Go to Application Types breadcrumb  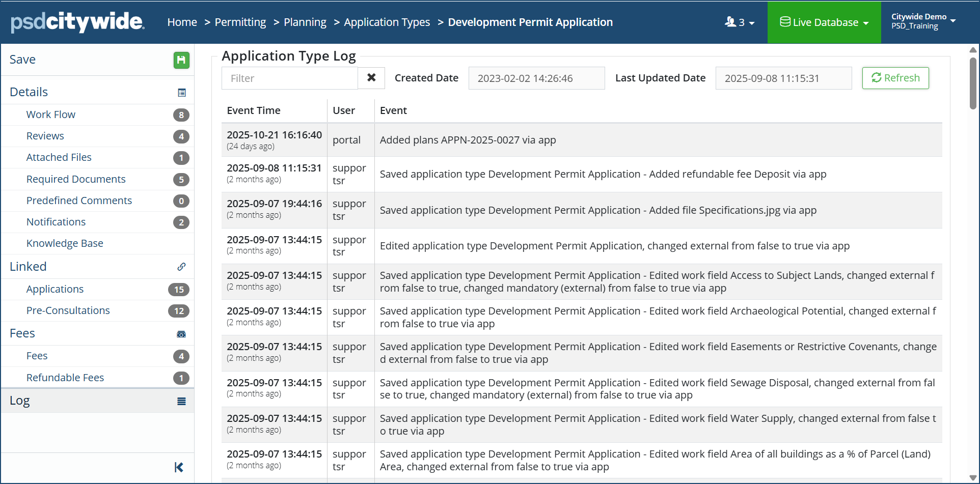click(387, 22)
